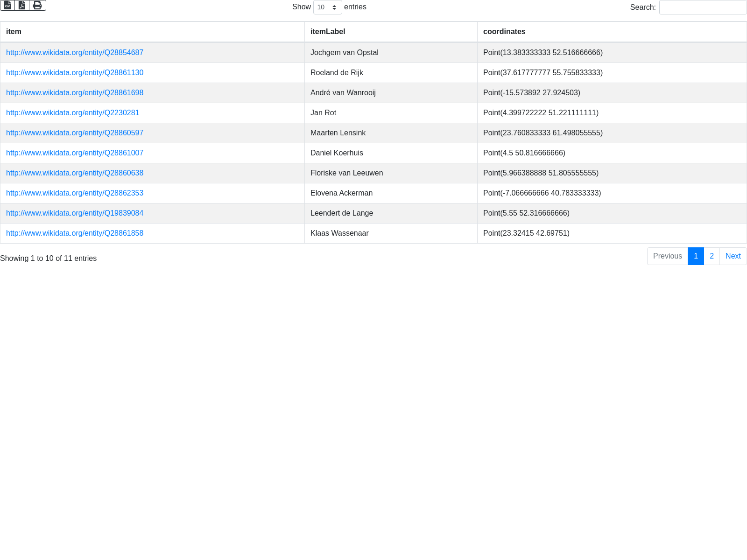Click the Q28860638 entity link
This screenshot has width=747, height=560.
click(75, 173)
